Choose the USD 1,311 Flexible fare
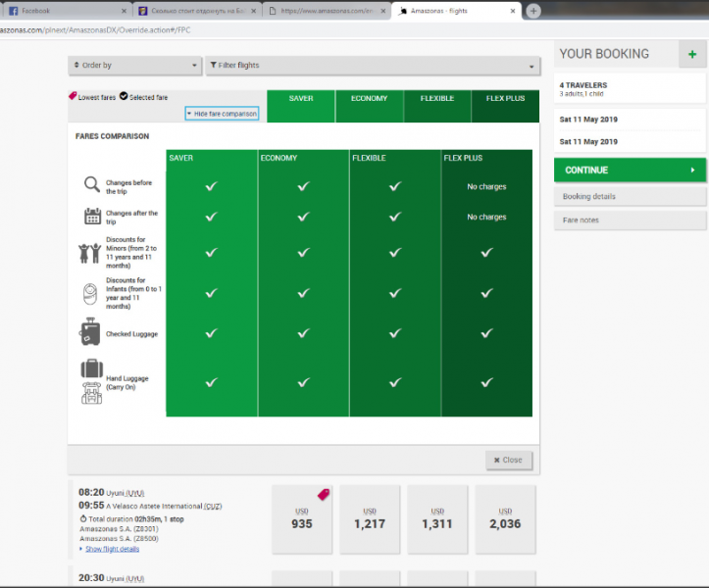Screen dimensions: 709x588 point(437,519)
